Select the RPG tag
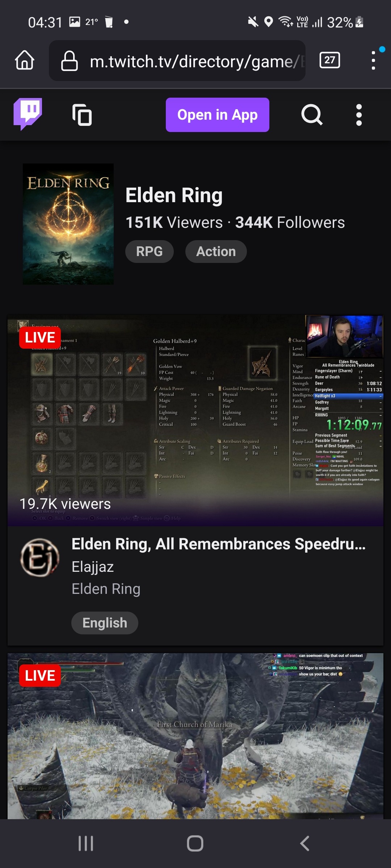Screen dimensions: 391x868 coord(150,251)
